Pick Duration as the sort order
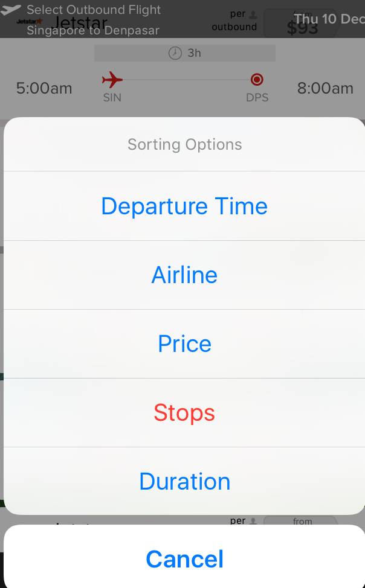Viewport: 365px width, 588px height. [x=184, y=481]
